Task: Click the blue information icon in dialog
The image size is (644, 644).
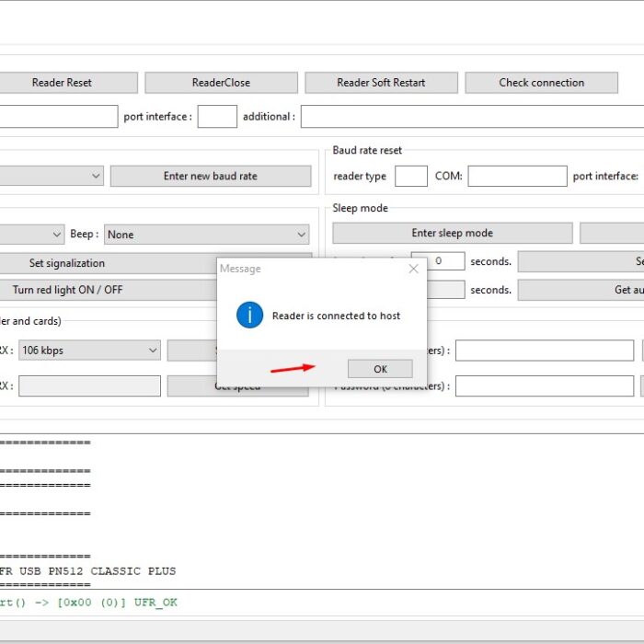Action: click(x=249, y=315)
